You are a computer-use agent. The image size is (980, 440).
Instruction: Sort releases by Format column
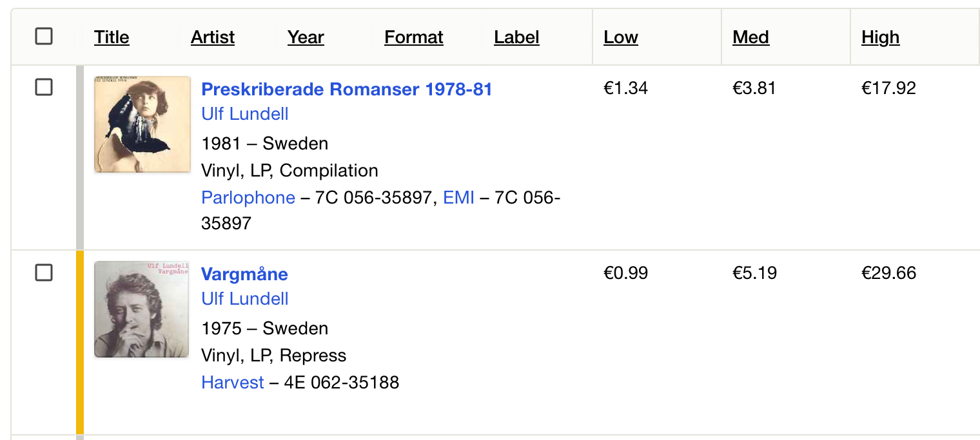click(x=414, y=37)
